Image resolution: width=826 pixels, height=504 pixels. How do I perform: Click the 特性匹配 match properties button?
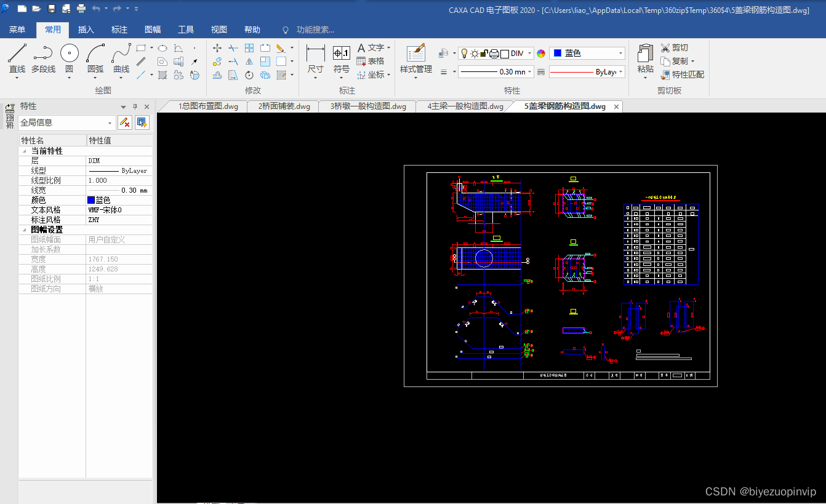[x=683, y=74]
